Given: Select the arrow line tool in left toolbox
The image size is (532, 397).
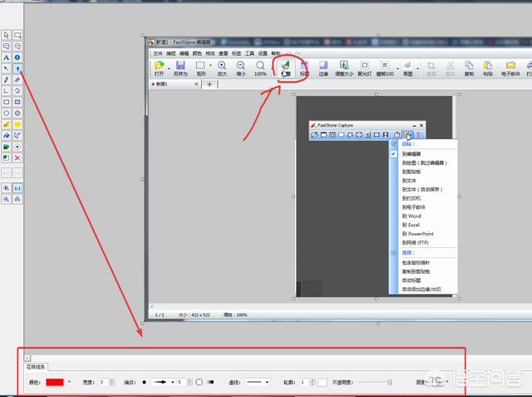Looking at the screenshot, I should pos(17,69).
